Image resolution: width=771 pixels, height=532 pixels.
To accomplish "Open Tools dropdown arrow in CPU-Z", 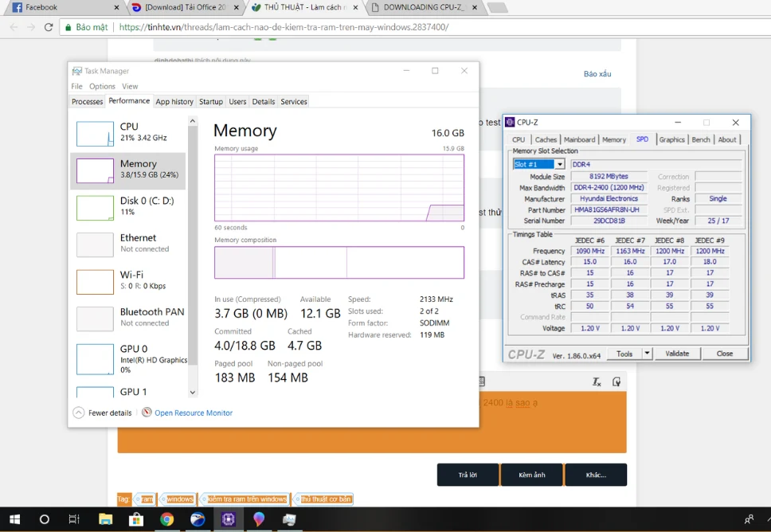I will pyautogui.click(x=647, y=354).
